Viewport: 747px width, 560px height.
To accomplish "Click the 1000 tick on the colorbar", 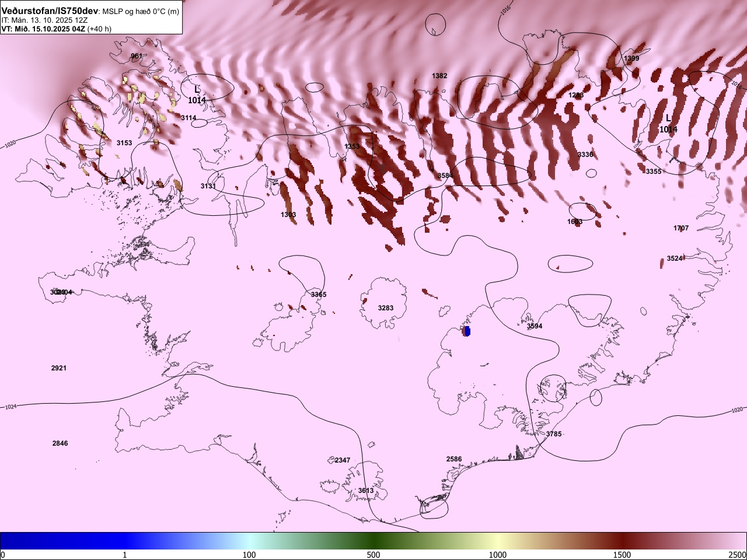I will [498, 554].
